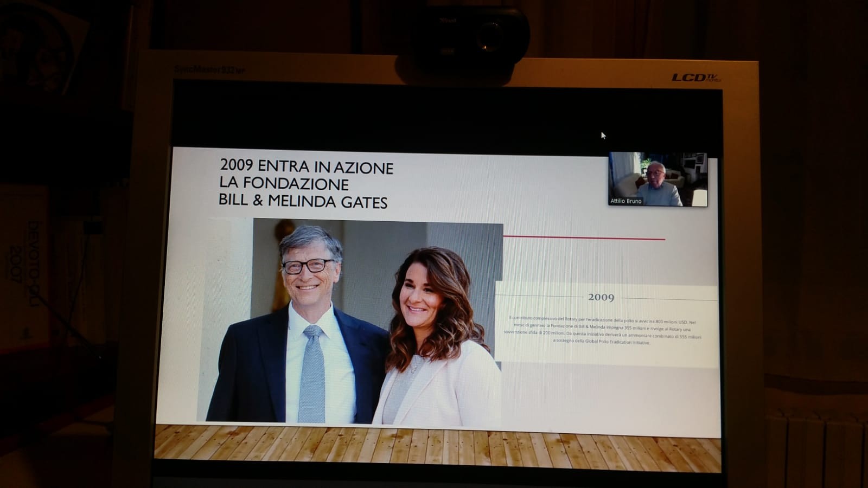Screen dimensions: 868x488
Task: Click the title line LA FONDAZIONE
Action: click(x=284, y=183)
